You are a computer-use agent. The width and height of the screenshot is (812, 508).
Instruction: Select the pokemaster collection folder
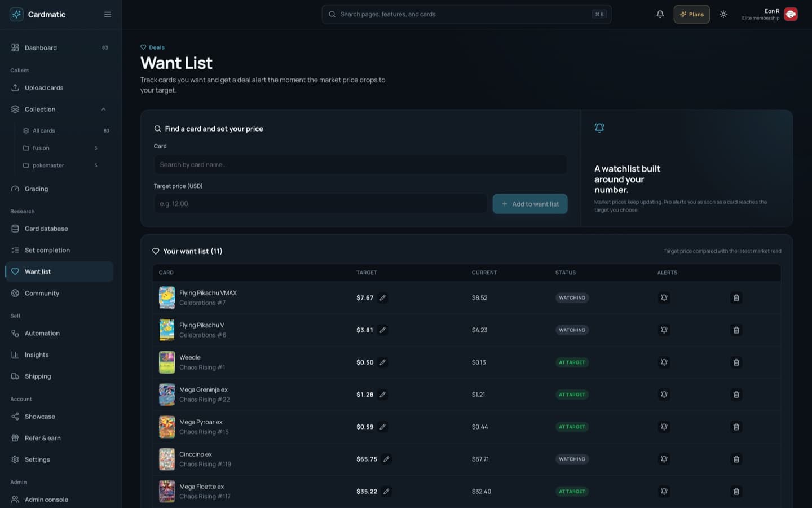(x=65, y=166)
